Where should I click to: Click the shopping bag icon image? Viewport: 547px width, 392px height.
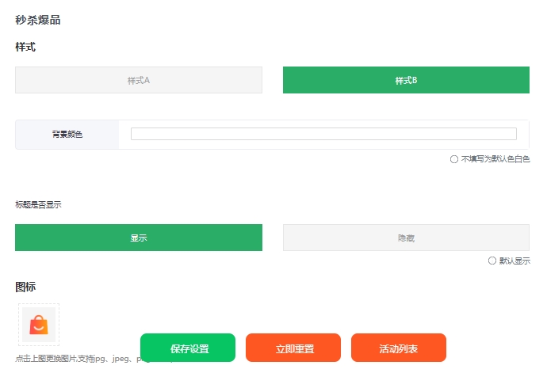38,325
